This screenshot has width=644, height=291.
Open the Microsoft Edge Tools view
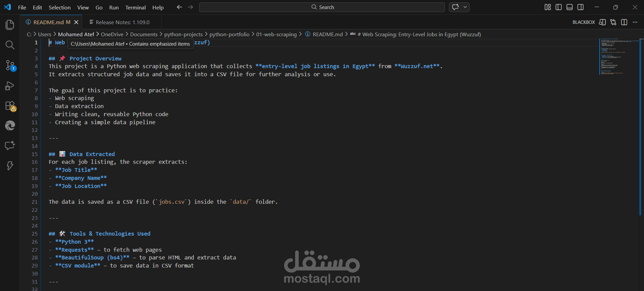pos(10,126)
